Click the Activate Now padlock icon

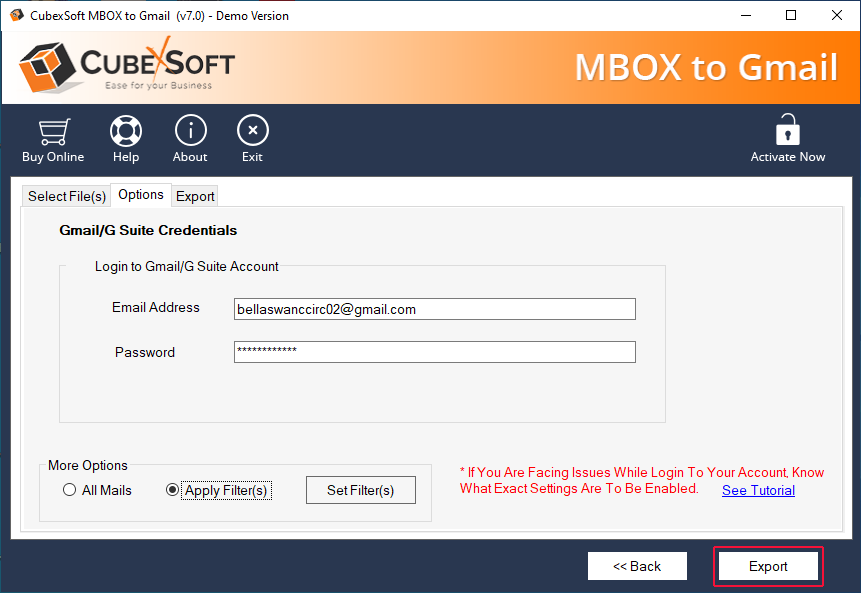[788, 131]
